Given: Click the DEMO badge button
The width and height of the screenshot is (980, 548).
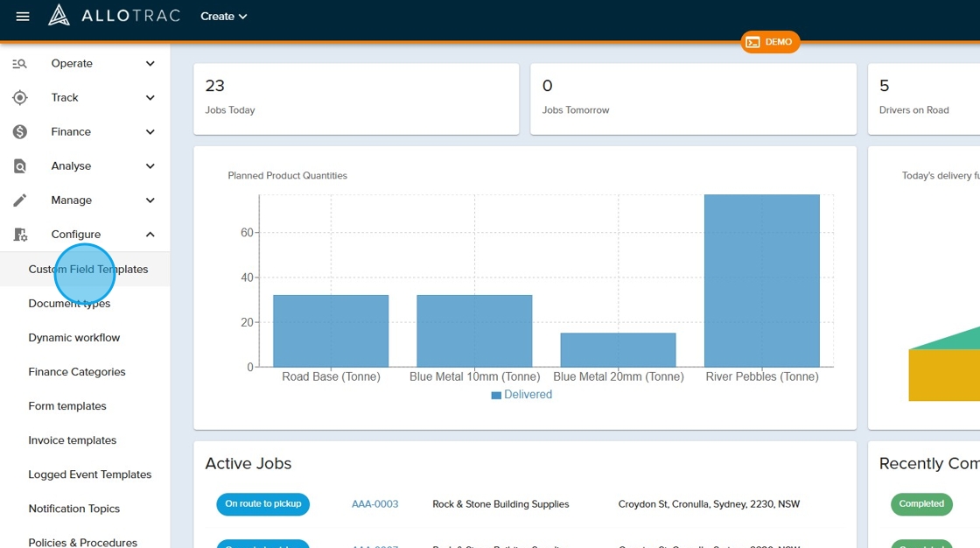Looking at the screenshot, I should (x=770, y=42).
